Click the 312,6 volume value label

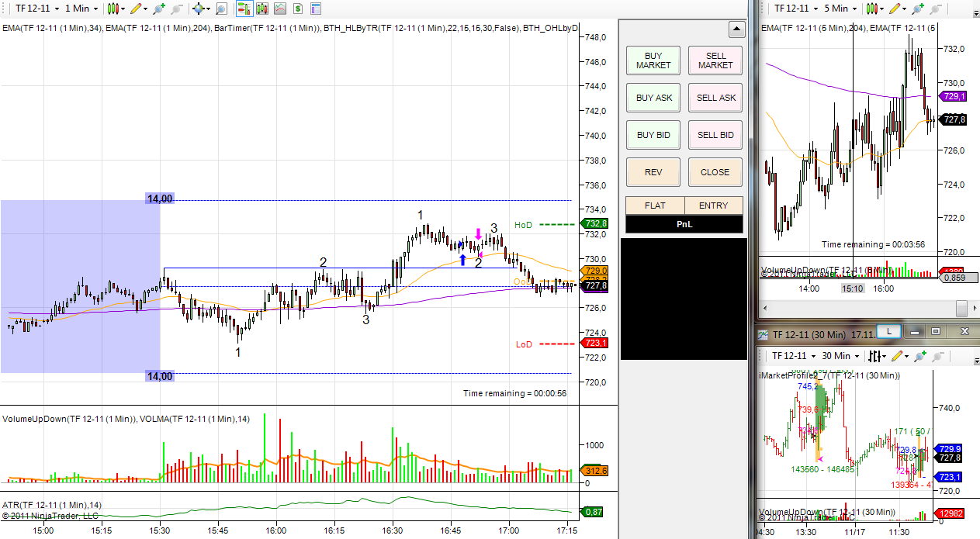(x=596, y=471)
